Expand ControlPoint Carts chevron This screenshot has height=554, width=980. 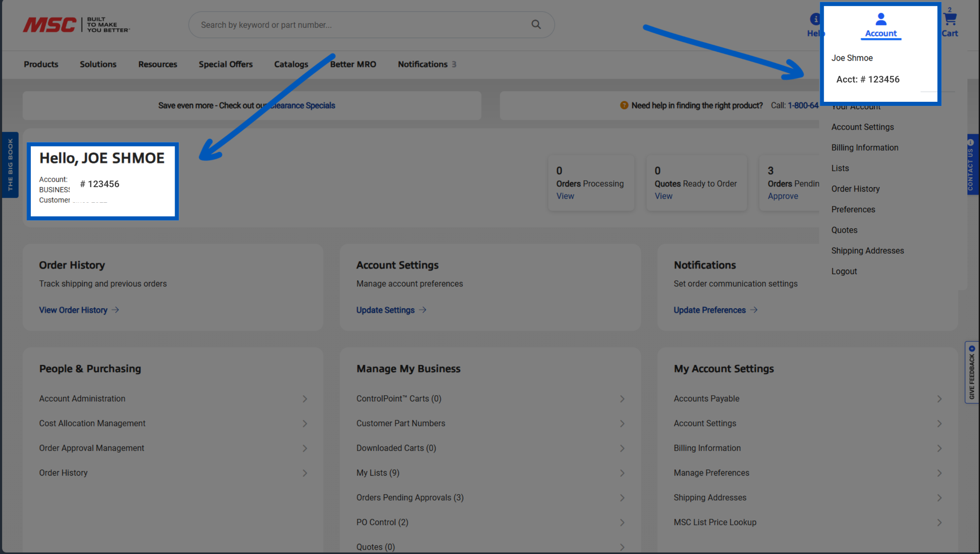point(622,399)
